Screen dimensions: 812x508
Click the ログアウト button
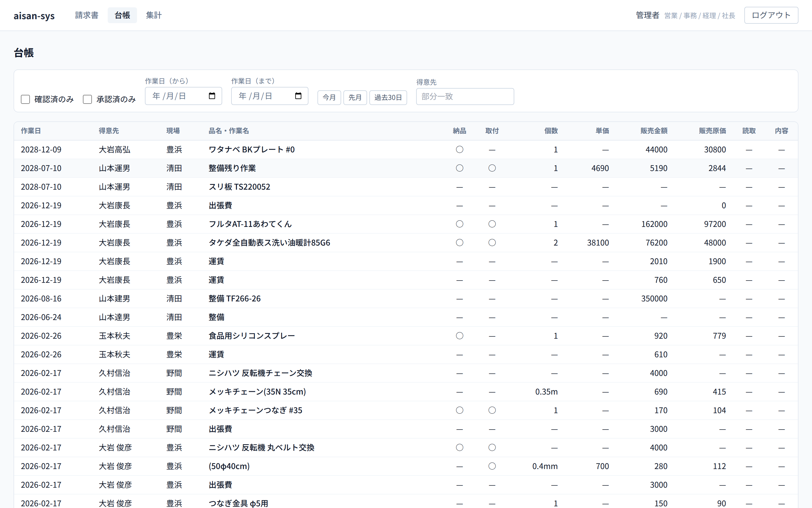771,15
